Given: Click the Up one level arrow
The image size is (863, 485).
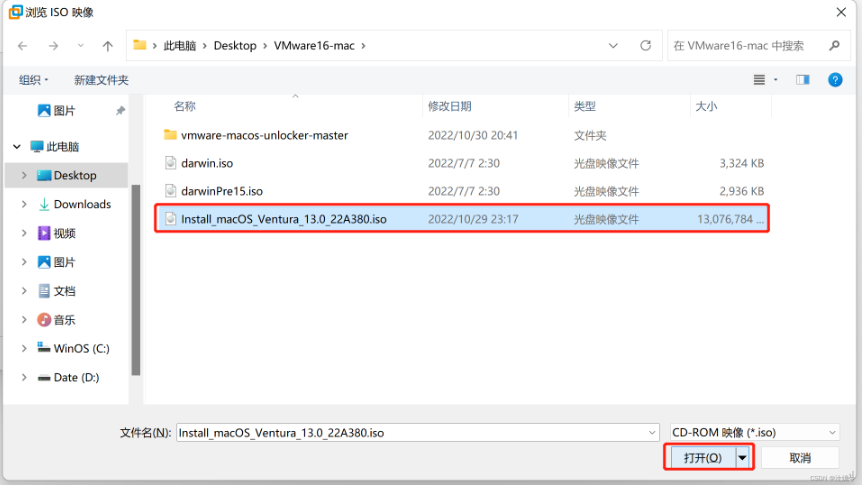Looking at the screenshot, I should click(108, 46).
